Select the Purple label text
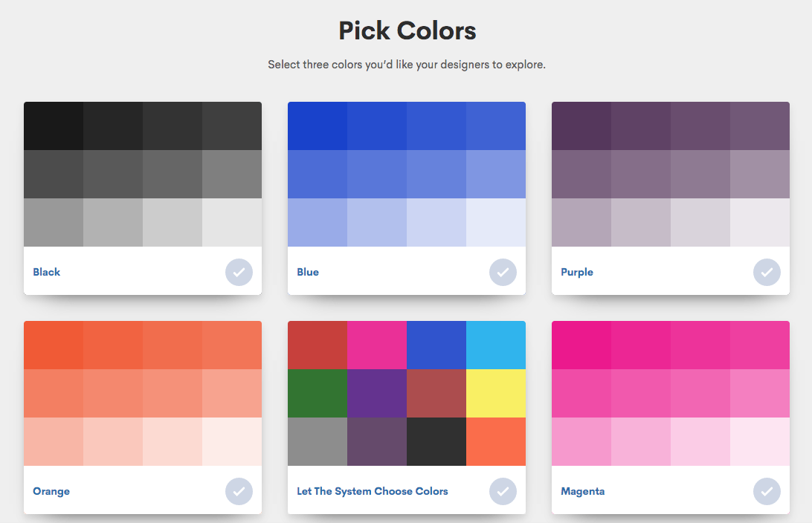812x523 pixels. coord(577,272)
